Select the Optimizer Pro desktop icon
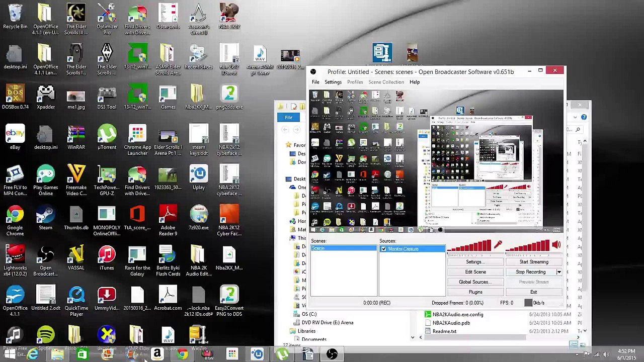The width and height of the screenshot is (644, 362). point(107,19)
